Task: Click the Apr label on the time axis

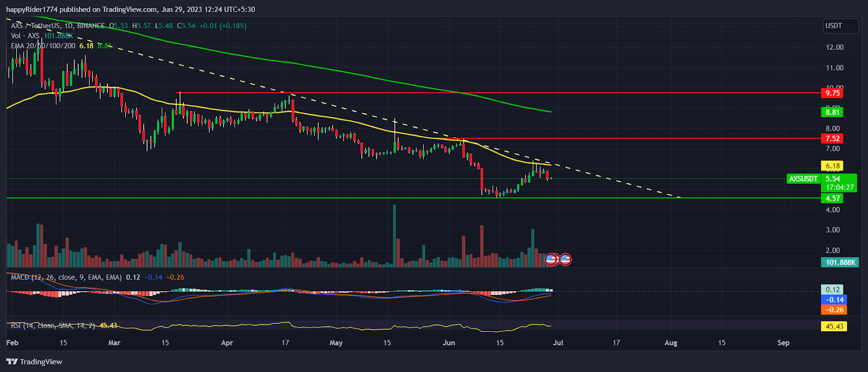Action: click(227, 343)
